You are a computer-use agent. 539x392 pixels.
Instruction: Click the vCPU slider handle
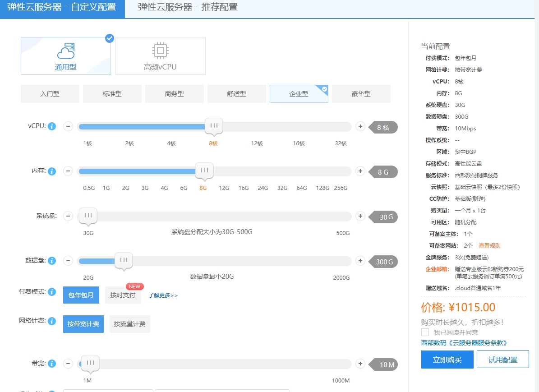[x=214, y=127]
